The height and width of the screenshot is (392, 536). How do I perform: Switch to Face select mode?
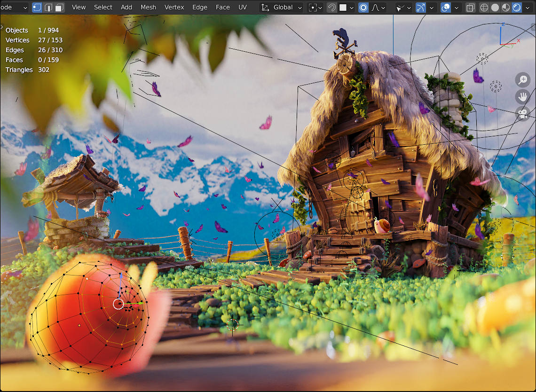click(59, 8)
